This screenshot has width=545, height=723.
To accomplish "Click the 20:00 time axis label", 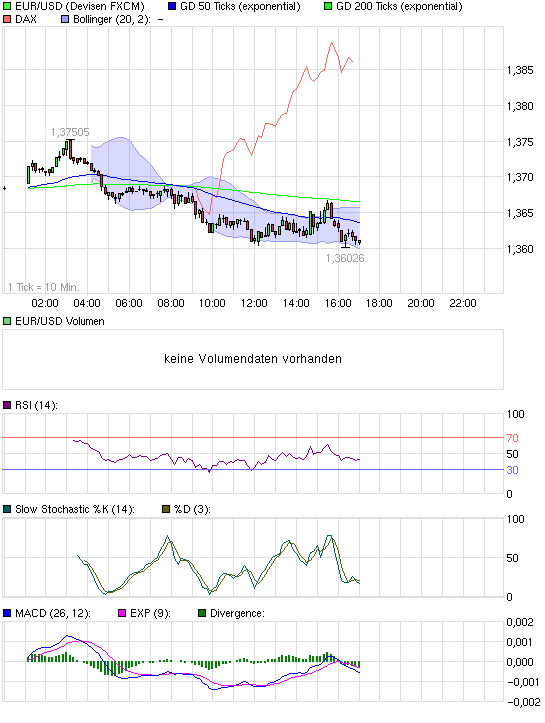I will pyautogui.click(x=421, y=303).
